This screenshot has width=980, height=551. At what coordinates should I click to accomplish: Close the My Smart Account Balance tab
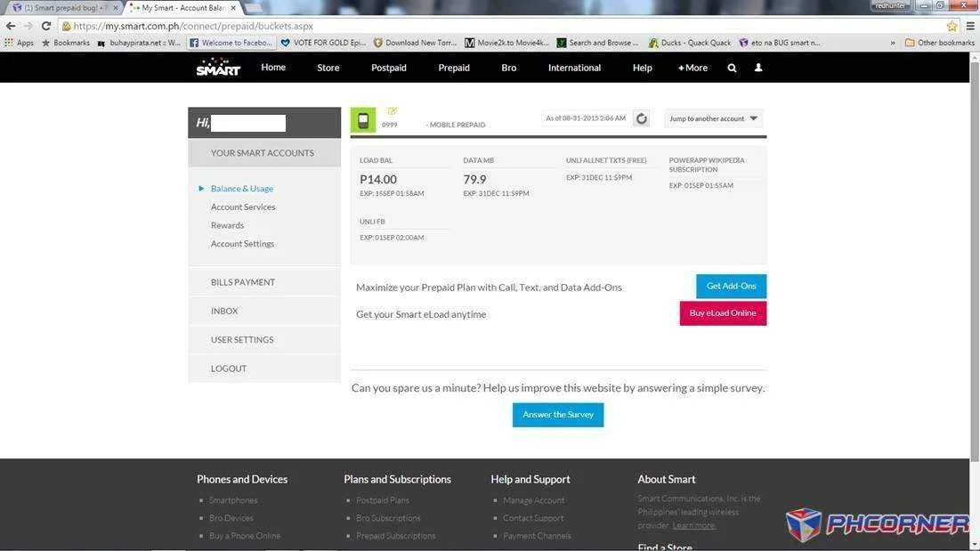click(x=233, y=8)
